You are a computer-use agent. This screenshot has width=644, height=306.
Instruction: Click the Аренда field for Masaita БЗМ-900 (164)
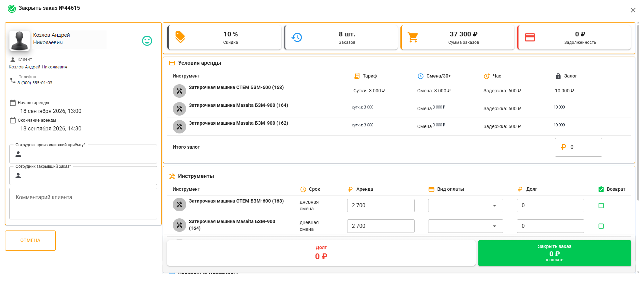(381, 226)
